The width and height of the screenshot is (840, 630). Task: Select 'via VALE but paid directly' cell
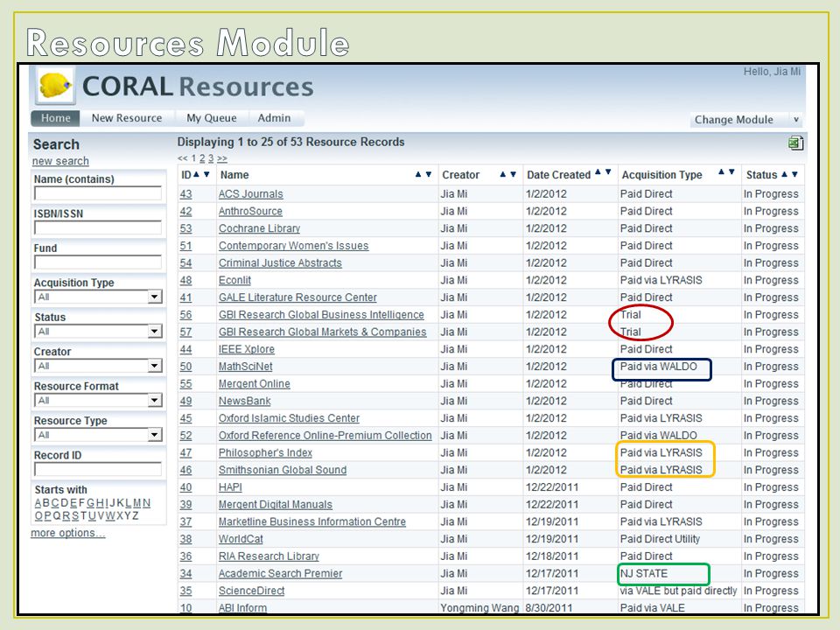coord(678,591)
